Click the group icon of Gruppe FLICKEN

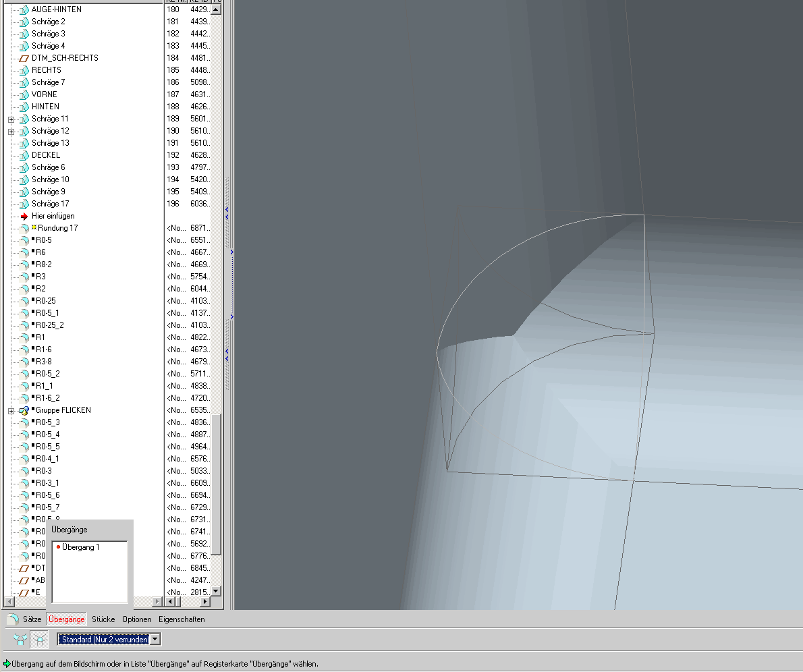[x=24, y=410]
